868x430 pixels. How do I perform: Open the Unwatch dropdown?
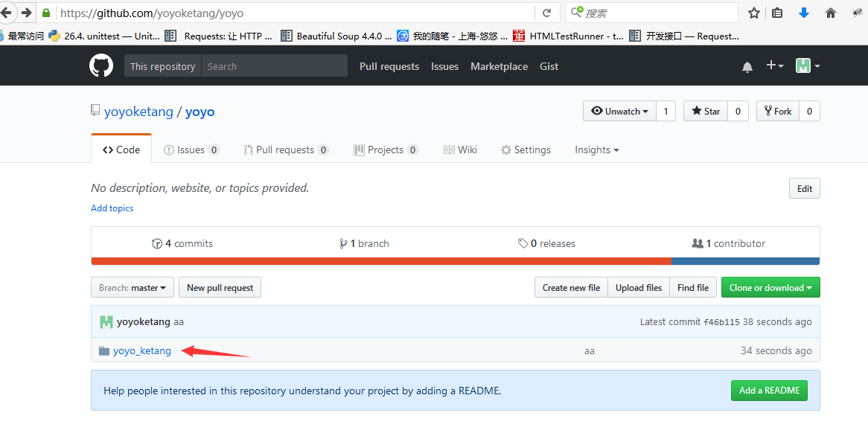pyautogui.click(x=619, y=112)
